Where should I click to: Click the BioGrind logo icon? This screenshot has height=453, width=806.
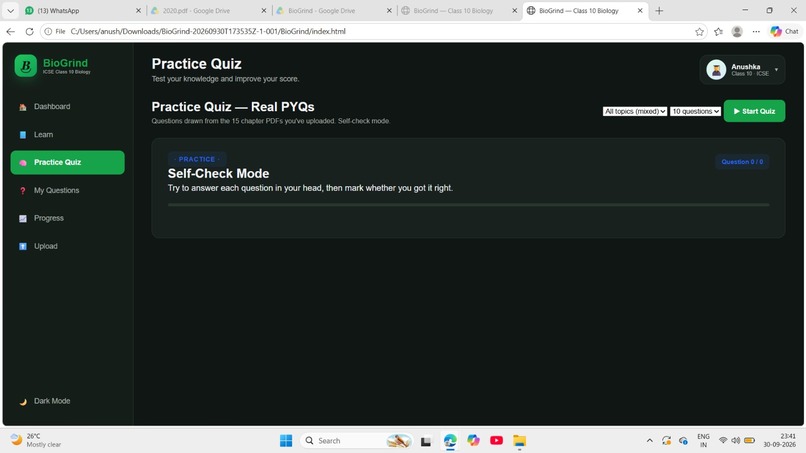click(26, 66)
